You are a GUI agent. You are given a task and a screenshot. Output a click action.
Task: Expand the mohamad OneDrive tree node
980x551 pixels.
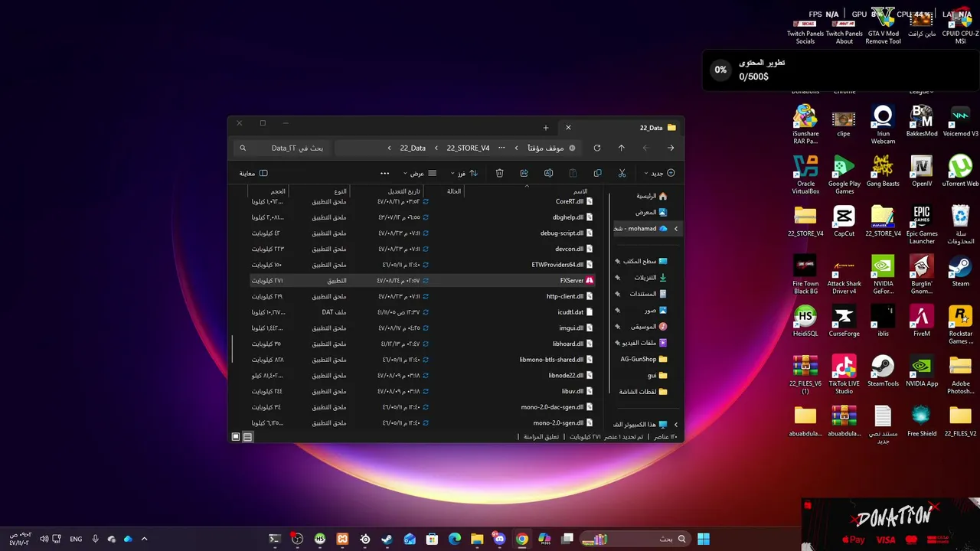675,228
